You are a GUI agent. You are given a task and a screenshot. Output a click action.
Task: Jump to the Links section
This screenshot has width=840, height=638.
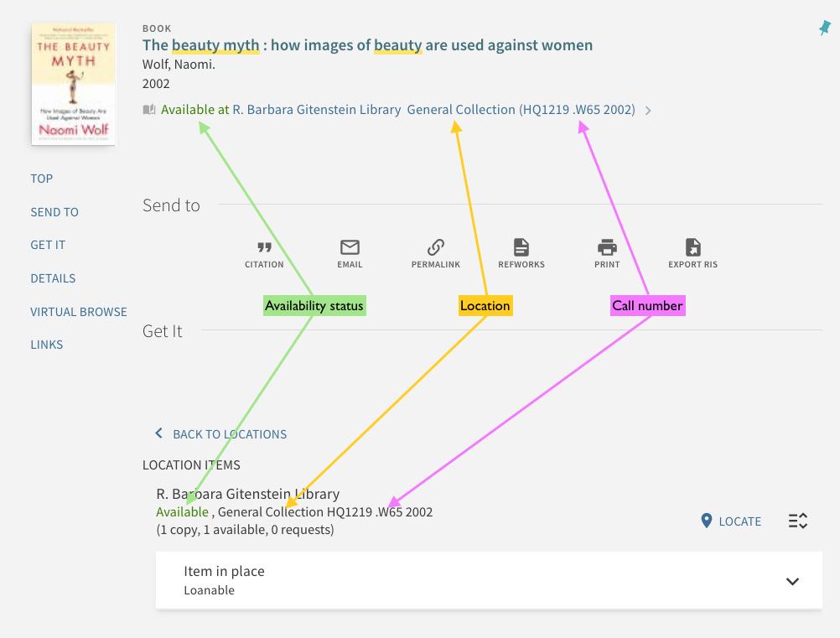[47, 345]
